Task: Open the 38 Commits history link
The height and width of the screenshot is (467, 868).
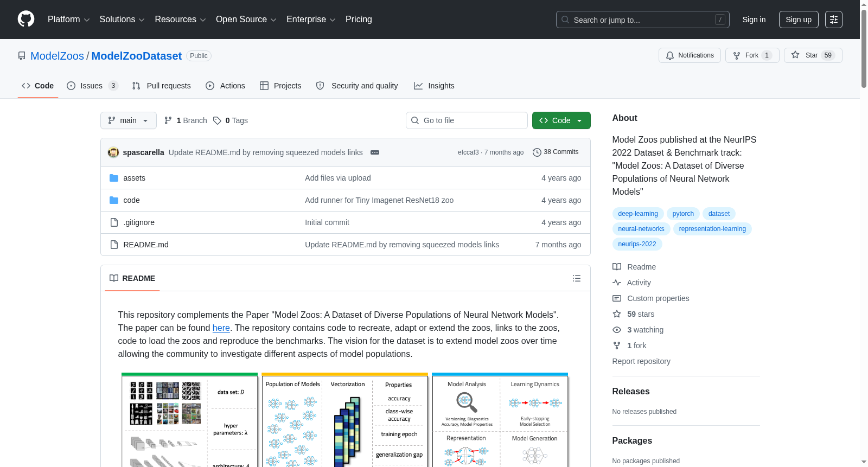Action: [556, 152]
